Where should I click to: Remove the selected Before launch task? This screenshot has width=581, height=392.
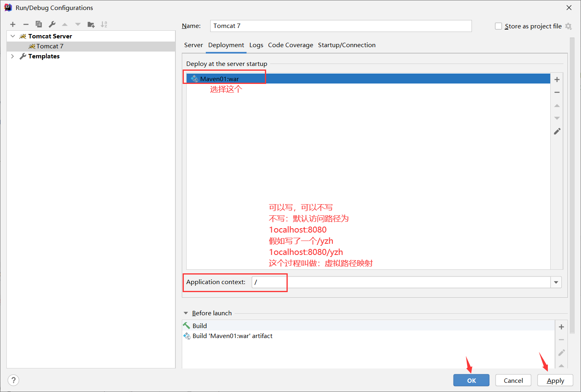click(x=561, y=340)
